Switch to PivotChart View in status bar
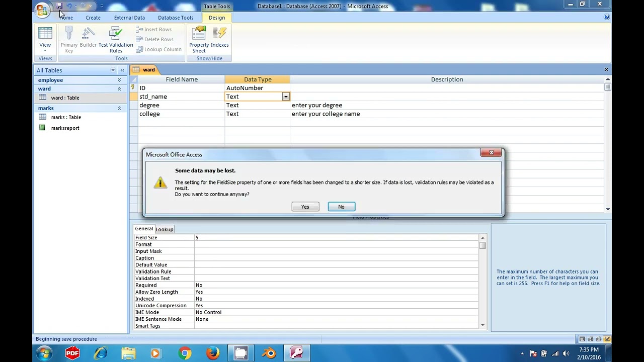 (x=599, y=339)
